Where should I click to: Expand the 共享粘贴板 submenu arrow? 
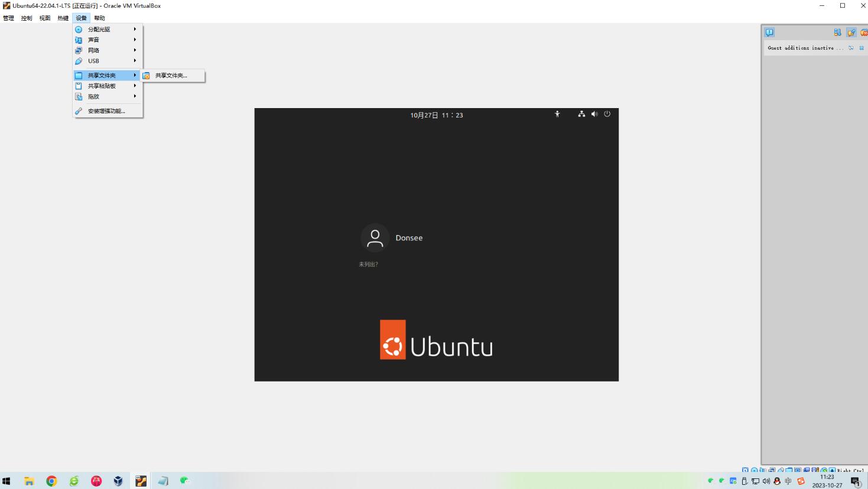(x=135, y=86)
